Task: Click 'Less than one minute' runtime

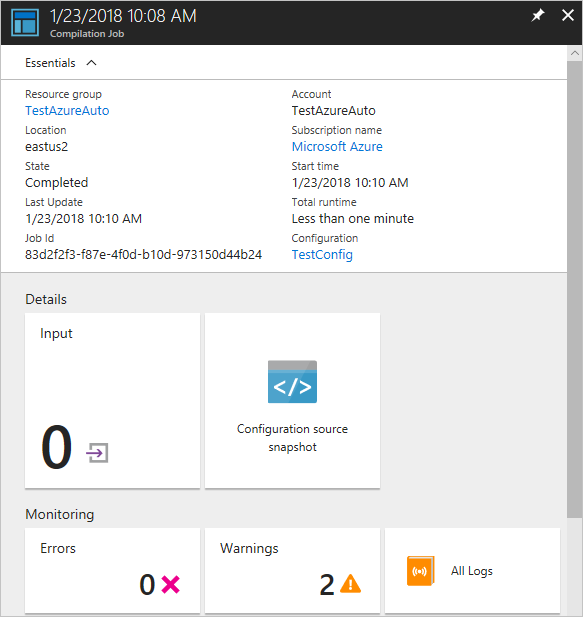Action: [x=352, y=218]
